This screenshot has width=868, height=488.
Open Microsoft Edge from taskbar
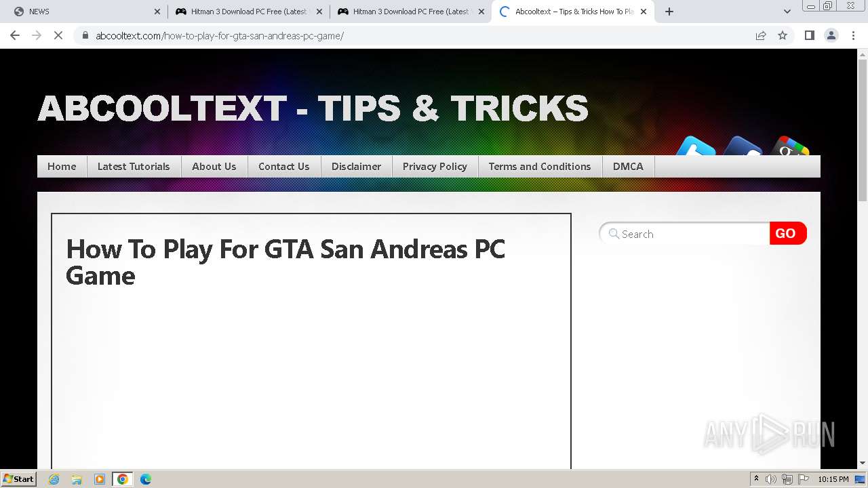click(x=146, y=479)
